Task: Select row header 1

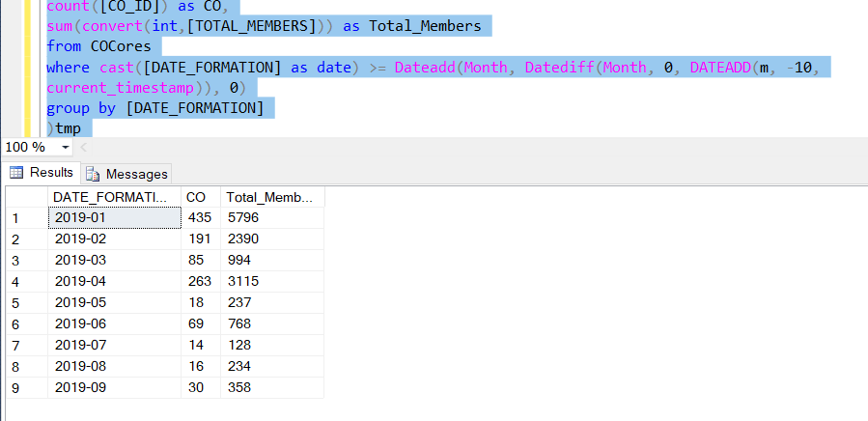Action: [27, 218]
